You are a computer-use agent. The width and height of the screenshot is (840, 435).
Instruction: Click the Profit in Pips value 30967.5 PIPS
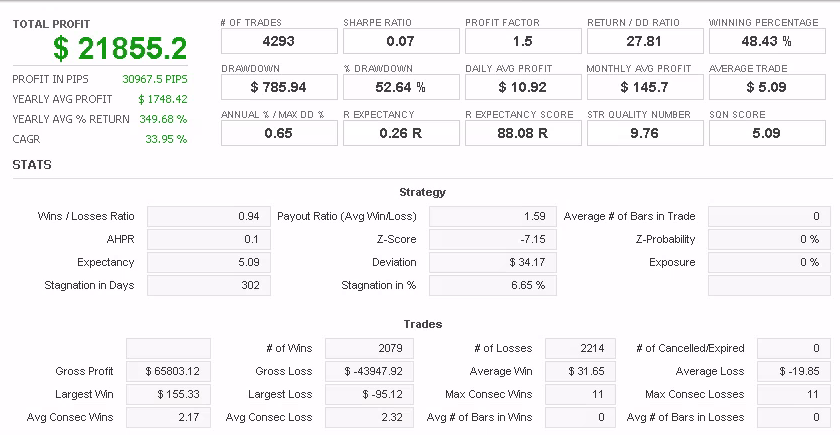(x=155, y=79)
